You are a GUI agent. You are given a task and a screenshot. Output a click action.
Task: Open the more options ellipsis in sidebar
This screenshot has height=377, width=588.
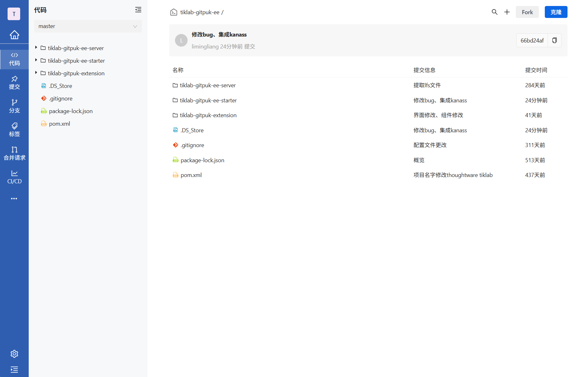14,198
